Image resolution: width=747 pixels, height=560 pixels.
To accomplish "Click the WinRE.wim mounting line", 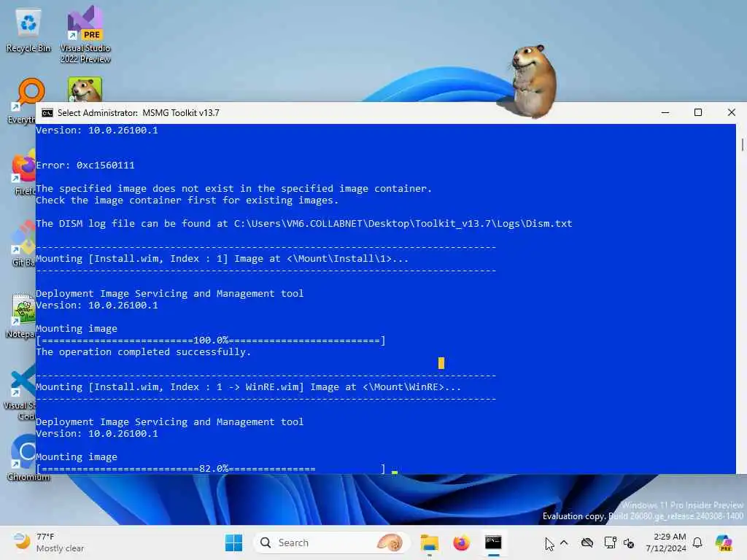I will [x=248, y=386].
